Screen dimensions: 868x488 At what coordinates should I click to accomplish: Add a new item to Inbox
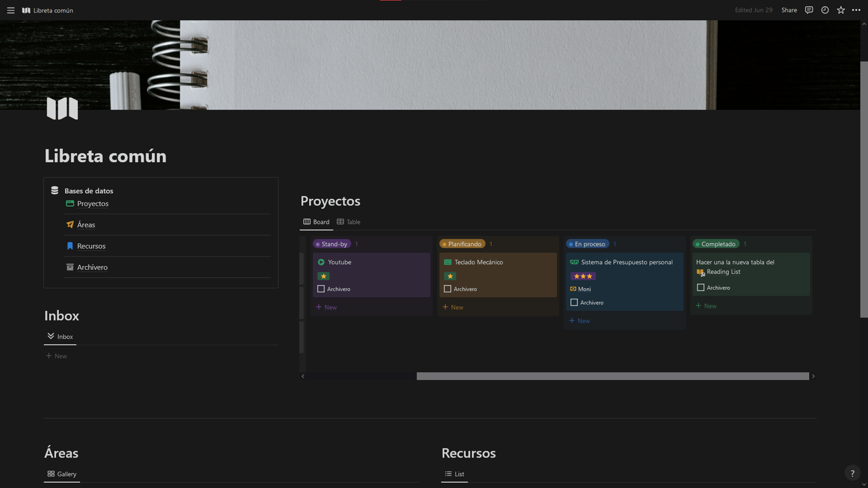[x=57, y=356]
